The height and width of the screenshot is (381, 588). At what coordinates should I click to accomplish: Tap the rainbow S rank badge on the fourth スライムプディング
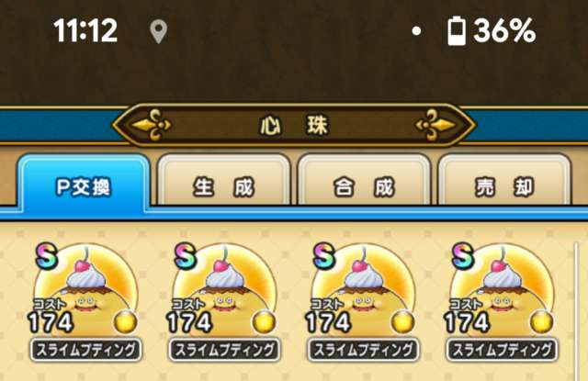point(463,255)
